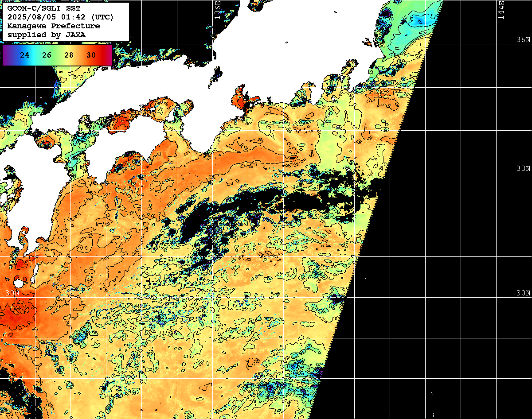Viewport: 532px width, 419px height.
Task: Click the "33N" latitude label
Action: coord(523,168)
